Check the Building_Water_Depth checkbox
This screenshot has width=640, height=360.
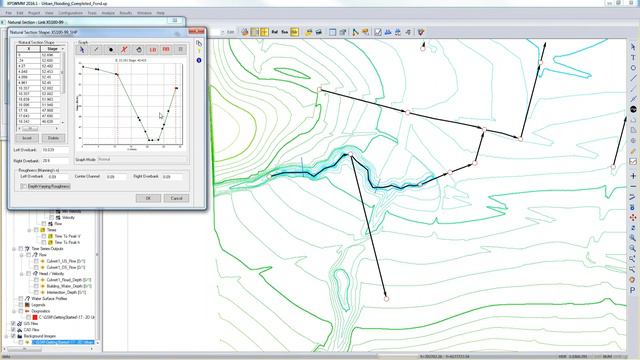click(36, 286)
